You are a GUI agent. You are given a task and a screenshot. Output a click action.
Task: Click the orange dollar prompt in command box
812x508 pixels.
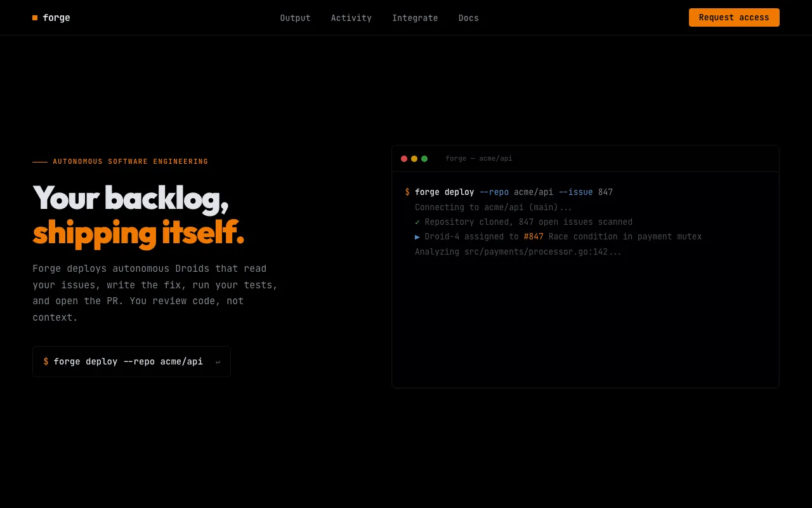pos(46,361)
